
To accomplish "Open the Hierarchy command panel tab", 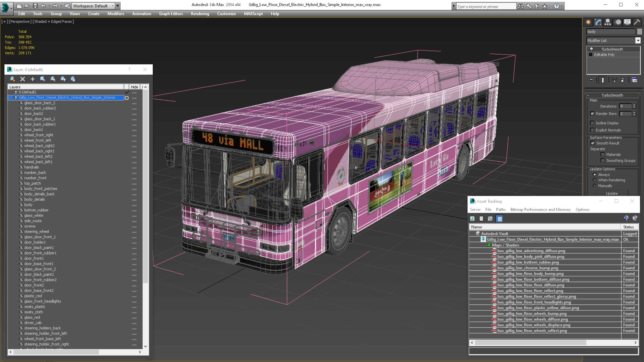I will (608, 22).
